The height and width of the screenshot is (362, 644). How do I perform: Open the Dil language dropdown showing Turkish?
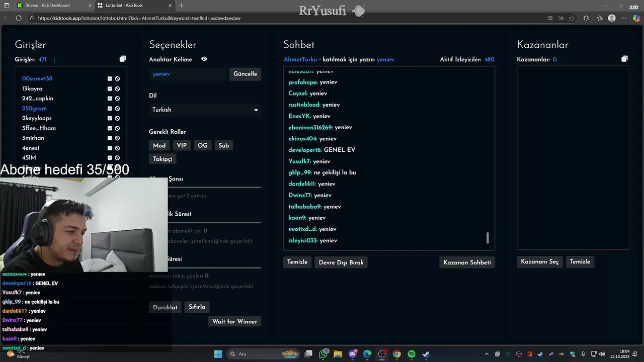205,110
